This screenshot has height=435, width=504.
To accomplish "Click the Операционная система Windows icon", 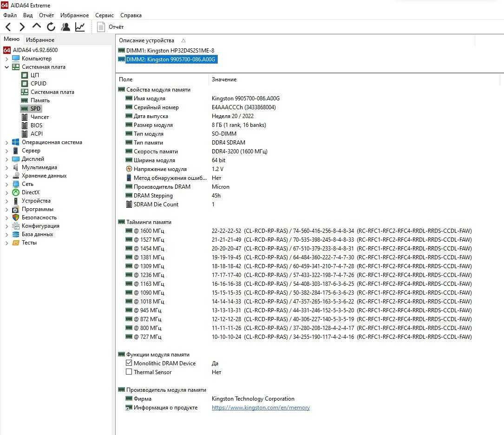I will pyautogui.click(x=16, y=142).
